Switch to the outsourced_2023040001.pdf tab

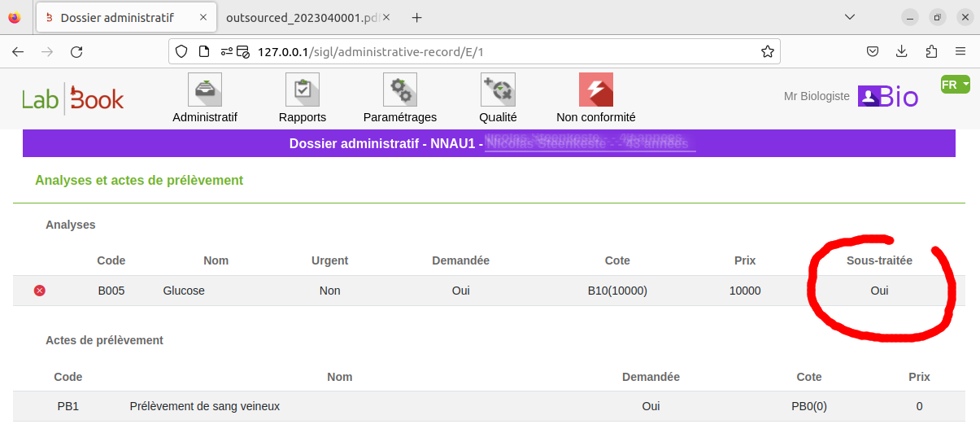coord(303,17)
